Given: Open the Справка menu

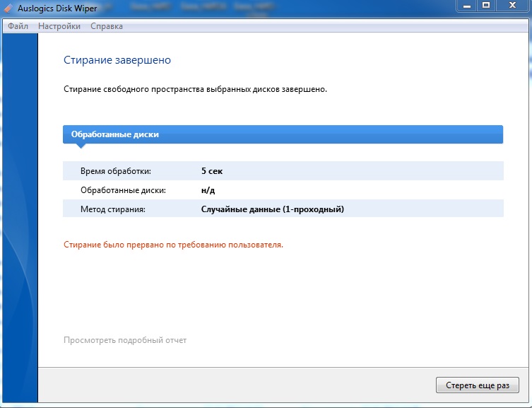Looking at the screenshot, I should pyautogui.click(x=107, y=26).
